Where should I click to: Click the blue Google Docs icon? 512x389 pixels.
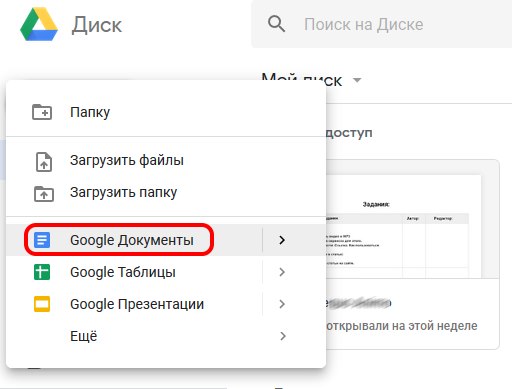click(x=42, y=240)
